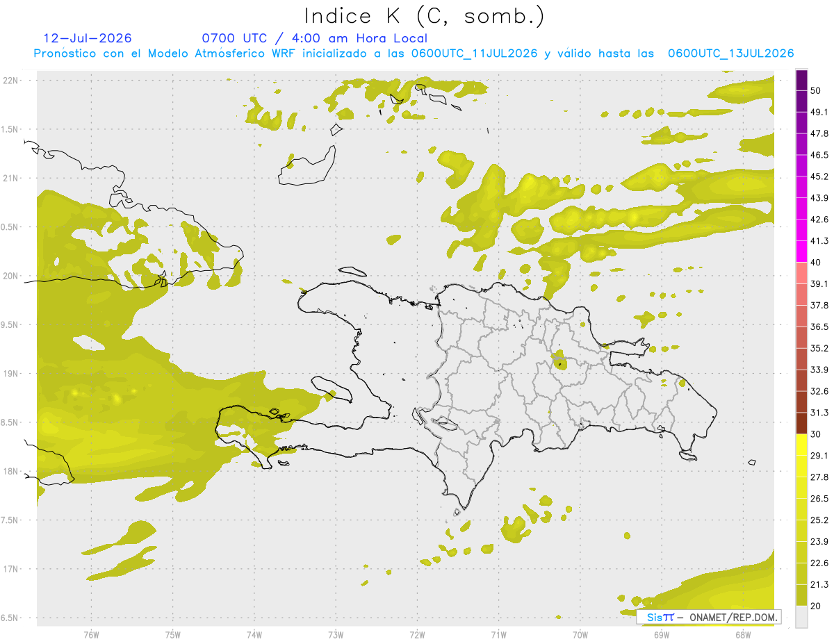Click the "33.9" colorbar value

pos(819,370)
